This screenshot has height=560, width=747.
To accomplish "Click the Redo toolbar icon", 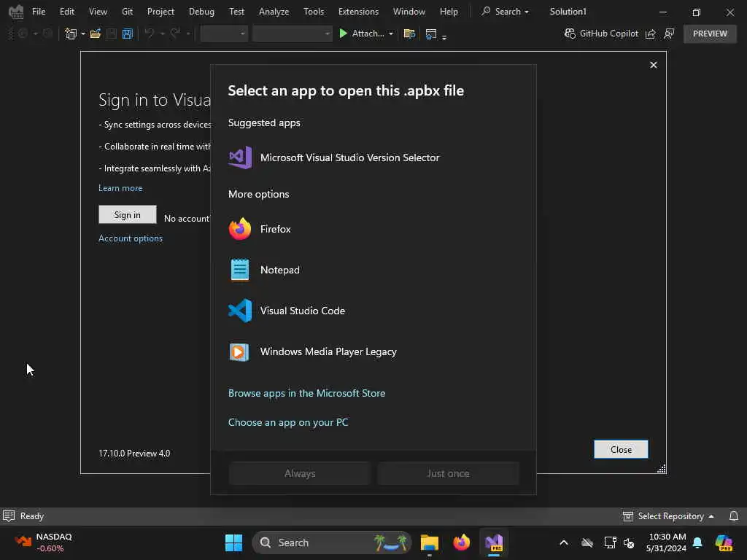I will [x=175, y=34].
